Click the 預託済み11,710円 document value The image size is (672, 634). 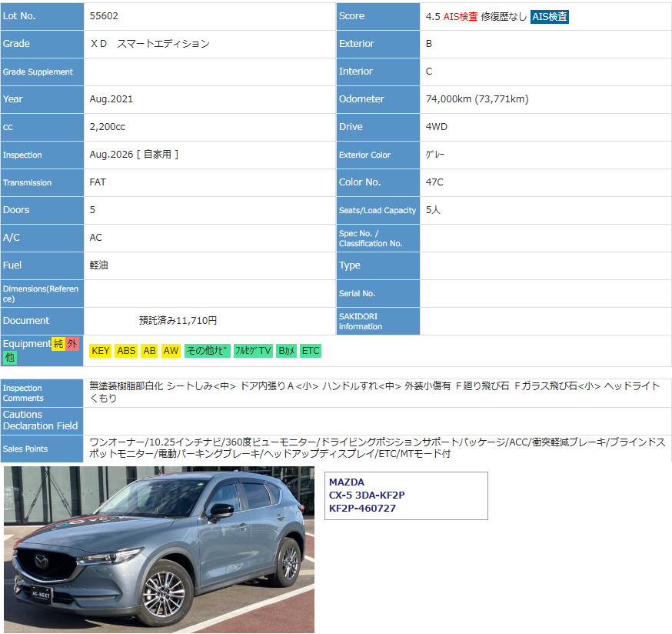178,321
